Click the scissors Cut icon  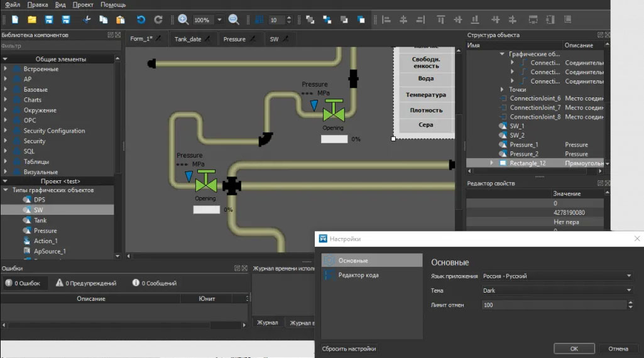pos(86,20)
